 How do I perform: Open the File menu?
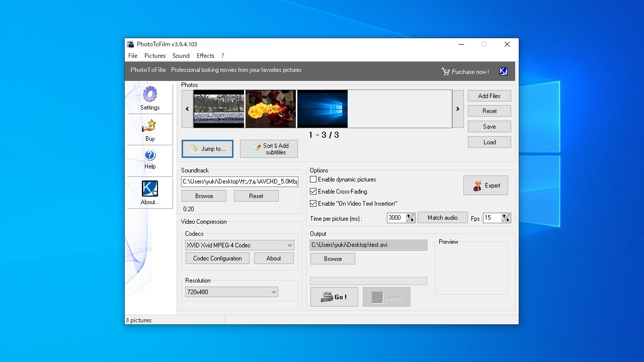click(x=133, y=56)
